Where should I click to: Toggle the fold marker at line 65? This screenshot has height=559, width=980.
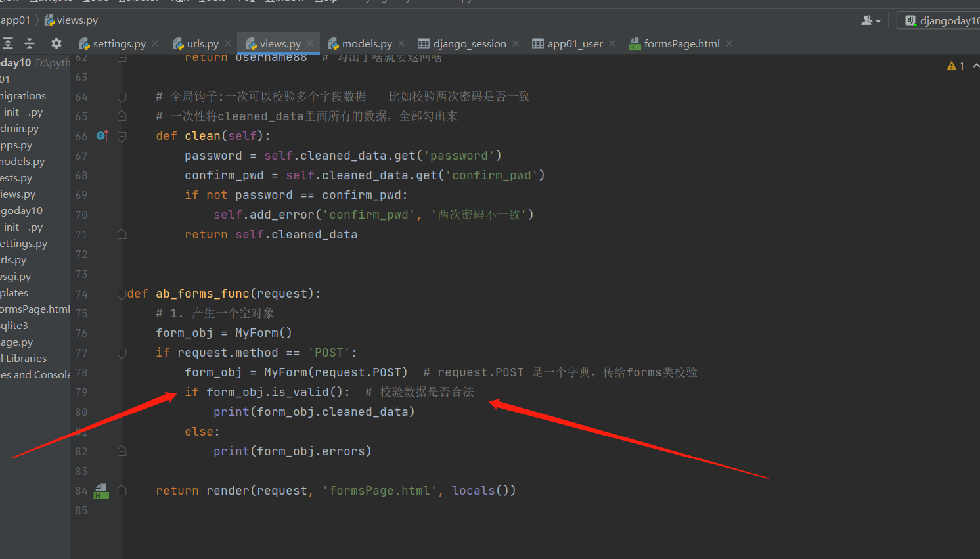122,116
